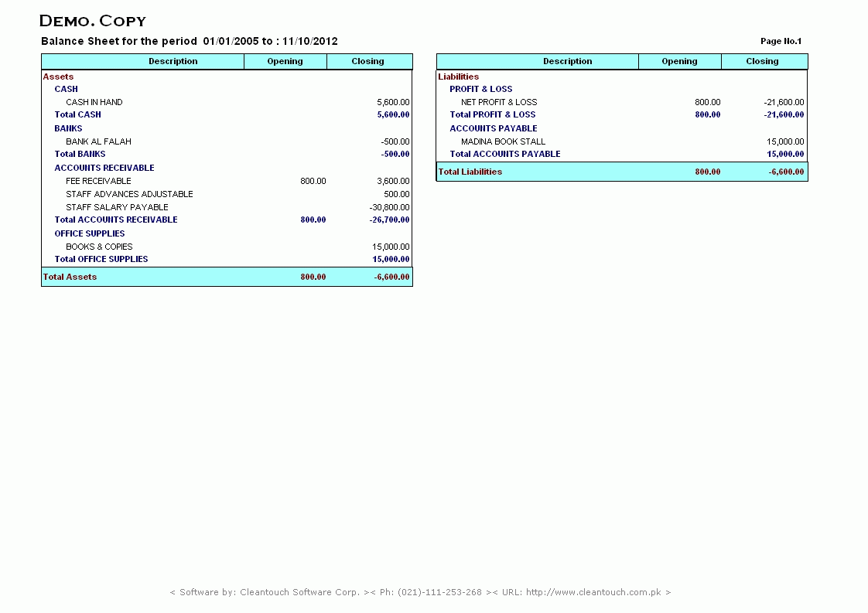Click Total Assets closing value -6,600.00

click(392, 277)
